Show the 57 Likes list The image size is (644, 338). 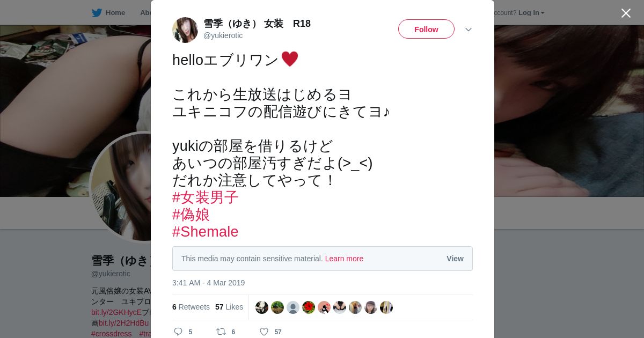[229, 307]
